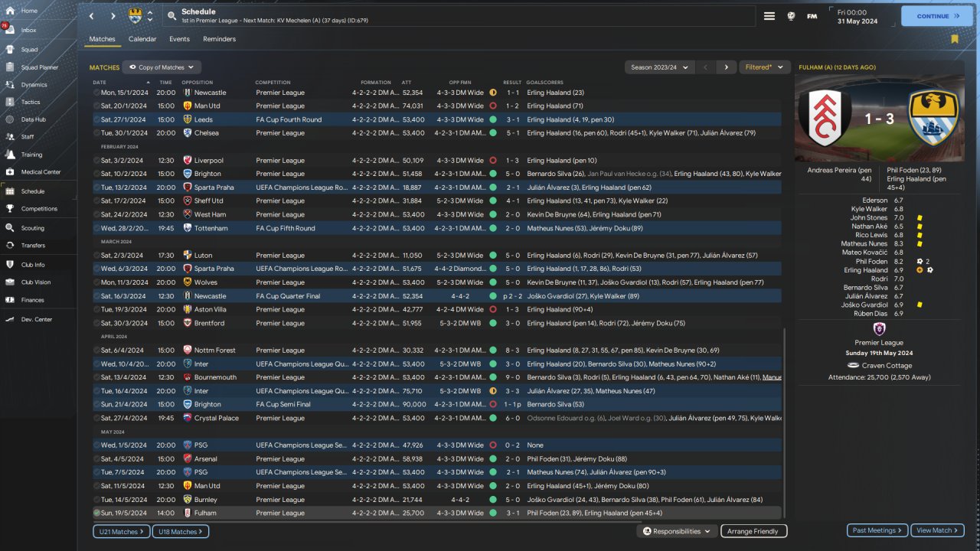This screenshot has width=980, height=551.
Task: Click the FM logo menu
Action: pos(812,16)
